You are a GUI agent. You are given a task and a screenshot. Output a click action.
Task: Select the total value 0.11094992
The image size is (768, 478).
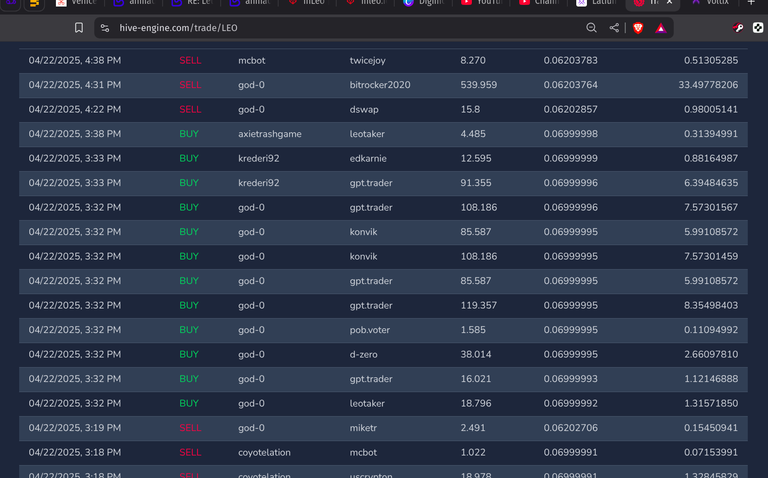(x=711, y=330)
